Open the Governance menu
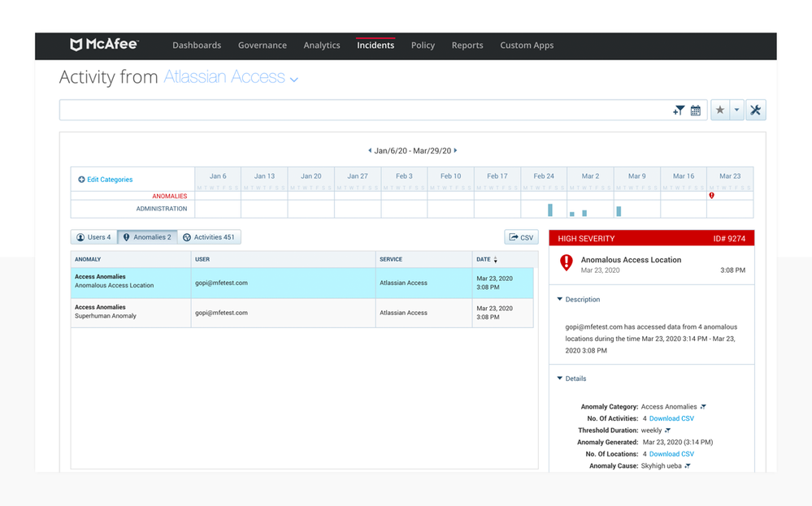The height and width of the screenshot is (506, 812). pos(262,45)
